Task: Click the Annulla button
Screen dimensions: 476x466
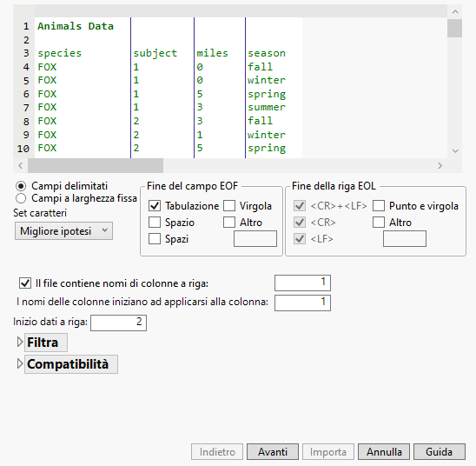Action: coord(384,452)
